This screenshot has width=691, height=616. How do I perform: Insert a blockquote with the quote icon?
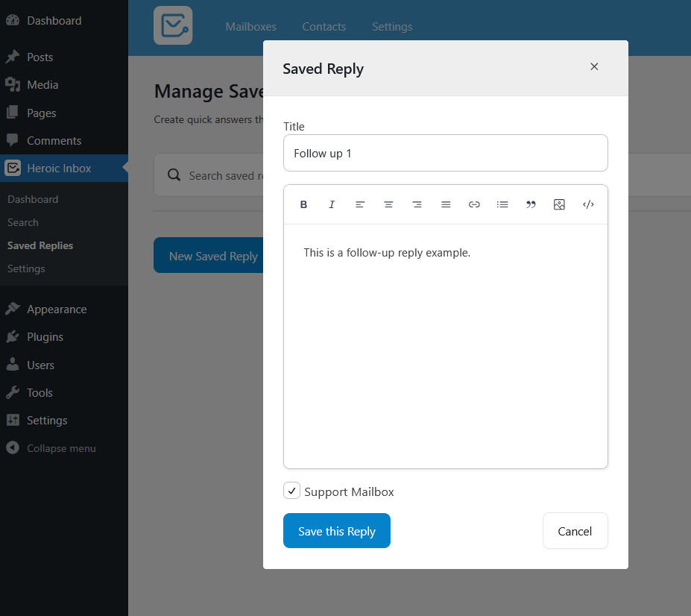(x=531, y=204)
